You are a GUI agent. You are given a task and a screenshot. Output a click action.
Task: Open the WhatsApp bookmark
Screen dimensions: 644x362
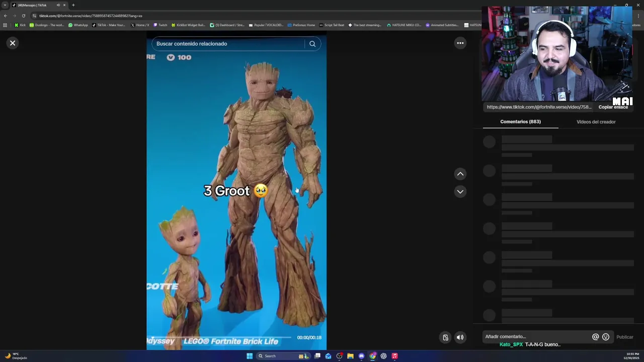tap(78, 25)
